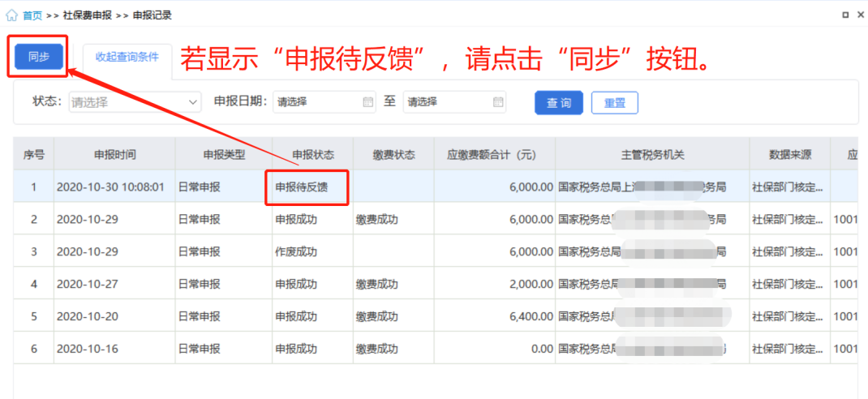Open calendar icon for start date

coord(368,102)
